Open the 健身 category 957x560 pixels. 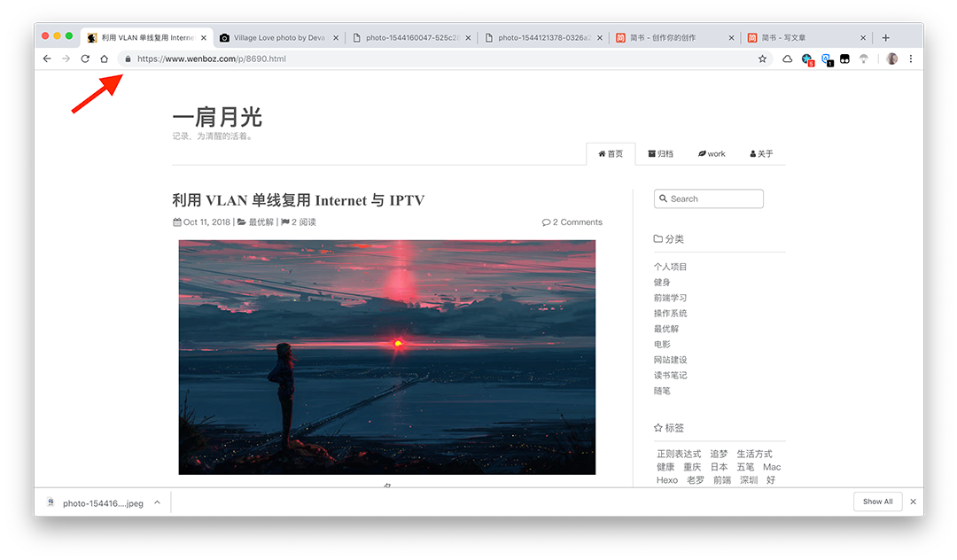[x=662, y=282]
